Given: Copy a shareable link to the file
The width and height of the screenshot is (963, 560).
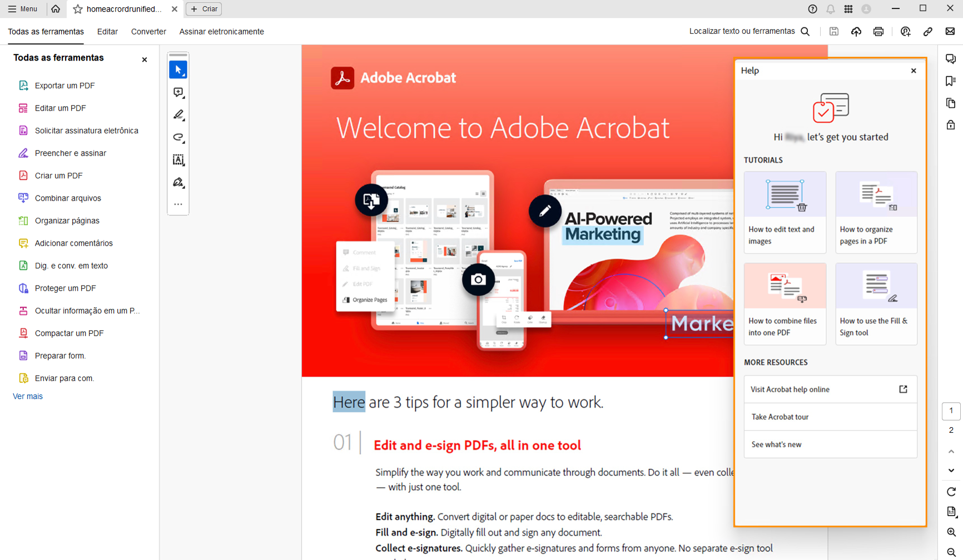Looking at the screenshot, I should (927, 31).
